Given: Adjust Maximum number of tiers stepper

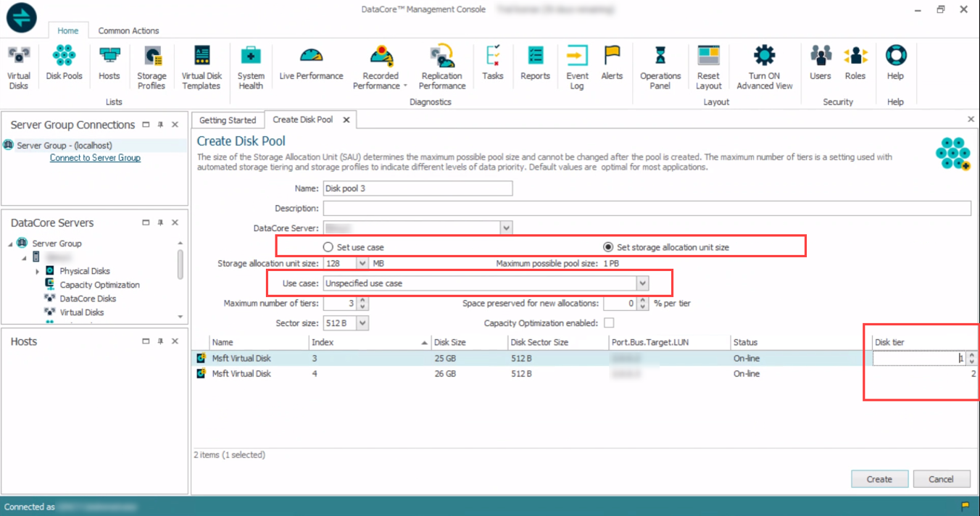Looking at the screenshot, I should point(363,304).
